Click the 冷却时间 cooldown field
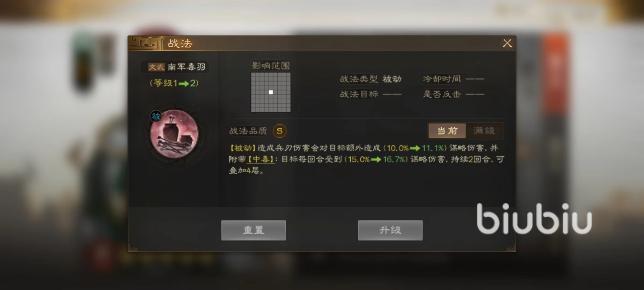This screenshot has height=290, width=644. tap(453, 79)
